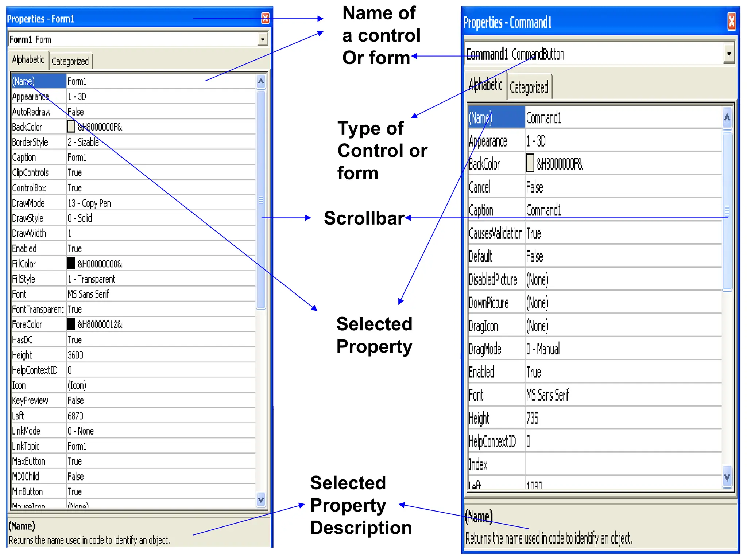Open the Form1 object dropdown

pyautogui.click(x=262, y=39)
